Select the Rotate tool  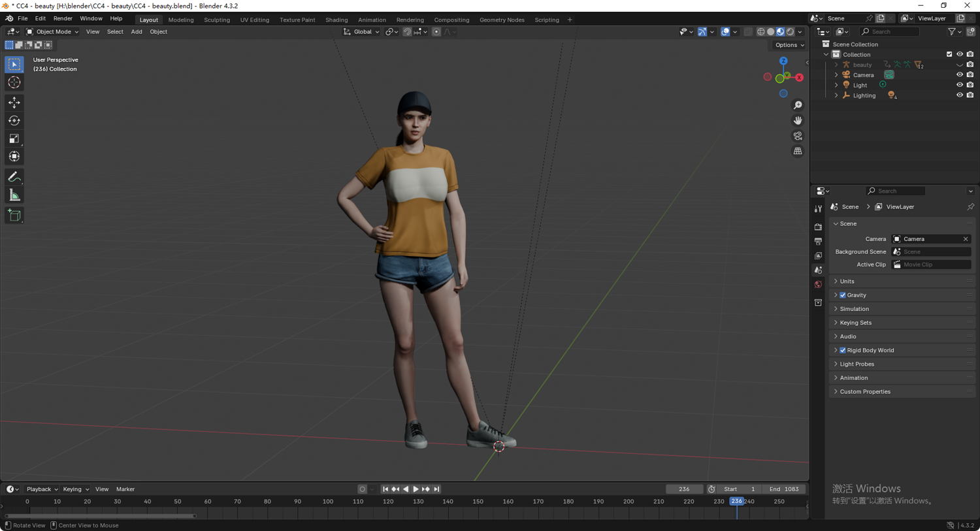[14, 121]
